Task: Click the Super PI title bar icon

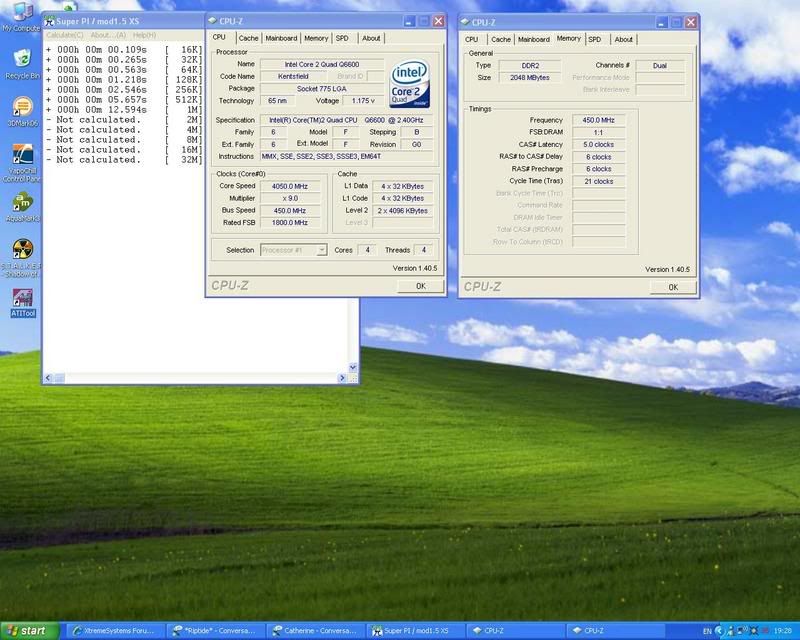Action: coord(49,21)
